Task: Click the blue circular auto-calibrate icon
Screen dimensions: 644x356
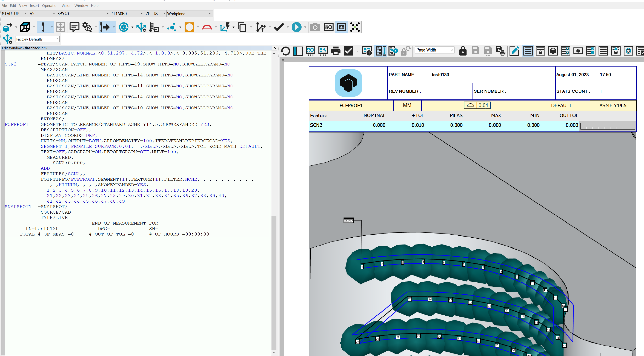Action: tap(124, 27)
